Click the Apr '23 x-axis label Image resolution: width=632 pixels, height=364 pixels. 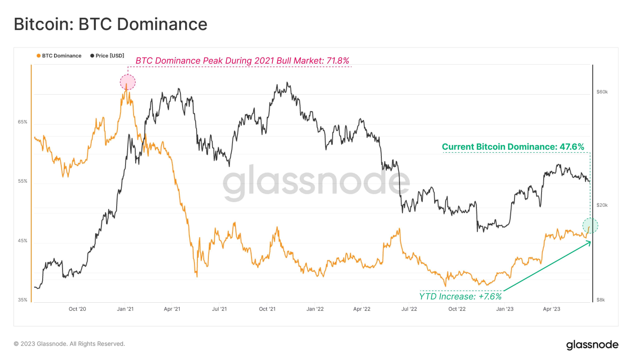pos(552,309)
